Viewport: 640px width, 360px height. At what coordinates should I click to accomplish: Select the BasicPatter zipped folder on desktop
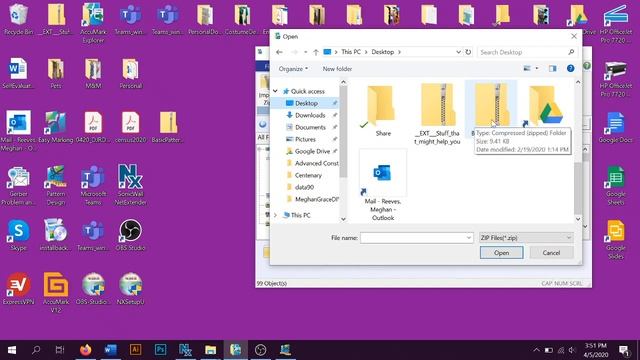(168, 127)
